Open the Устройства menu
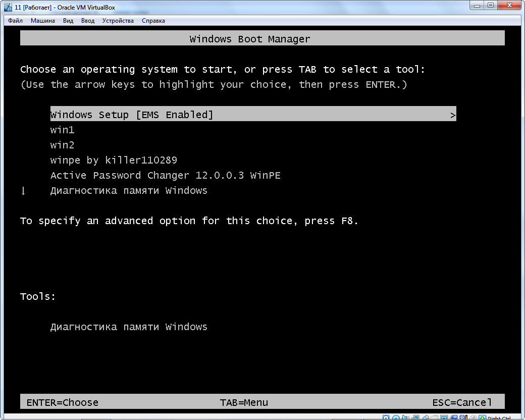 pos(118,21)
